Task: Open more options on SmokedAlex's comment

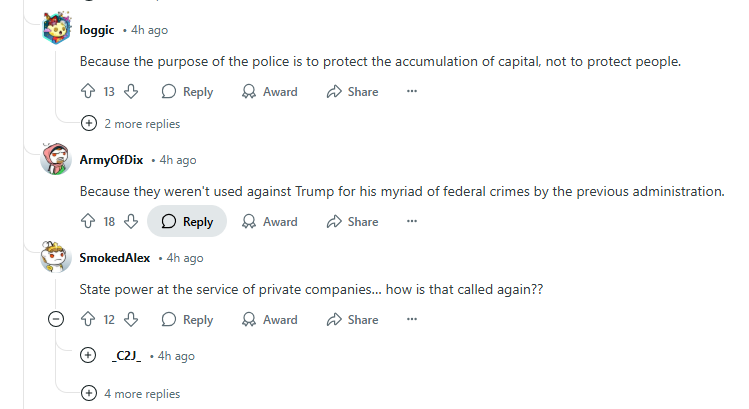Action: [x=411, y=320]
